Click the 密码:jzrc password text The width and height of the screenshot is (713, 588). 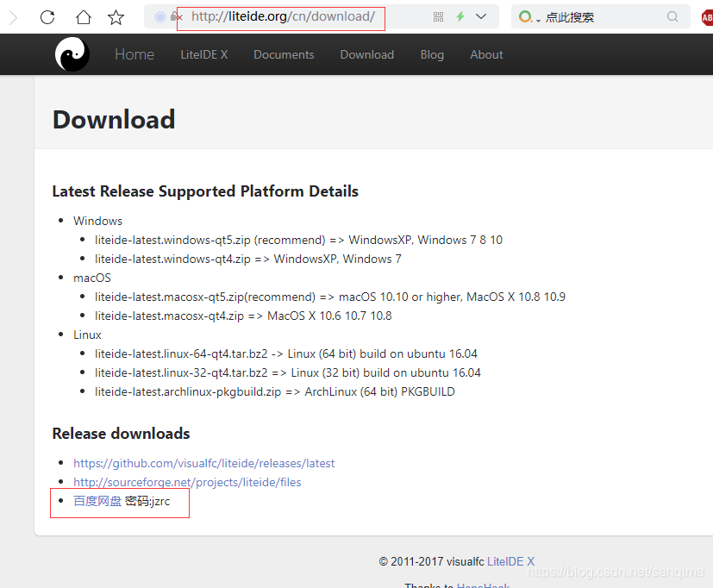[x=147, y=501]
